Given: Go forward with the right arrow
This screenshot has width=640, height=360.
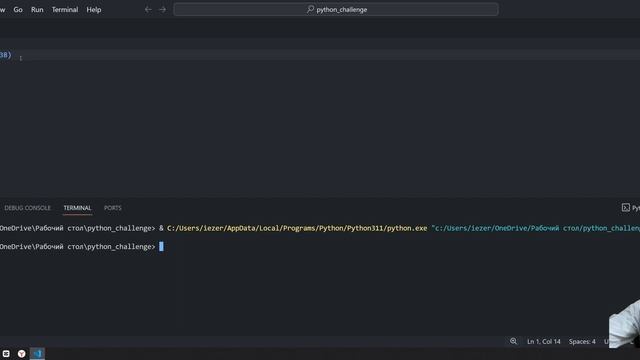Looking at the screenshot, I should pos(162,9).
